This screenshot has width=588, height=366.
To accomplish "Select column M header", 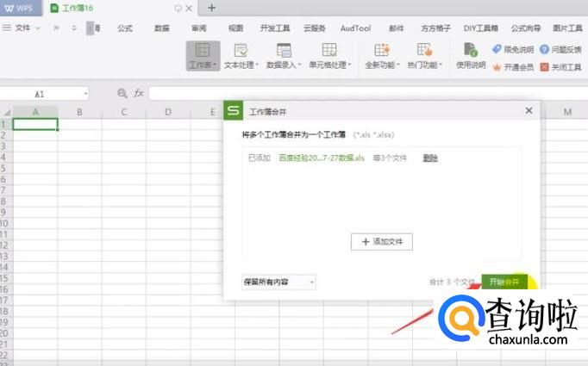I will pos(567,112).
